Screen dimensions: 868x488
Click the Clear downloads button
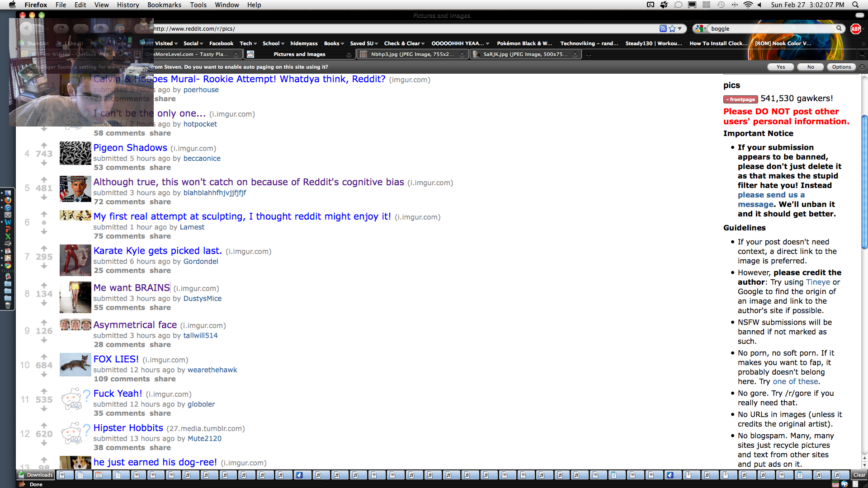859,475
